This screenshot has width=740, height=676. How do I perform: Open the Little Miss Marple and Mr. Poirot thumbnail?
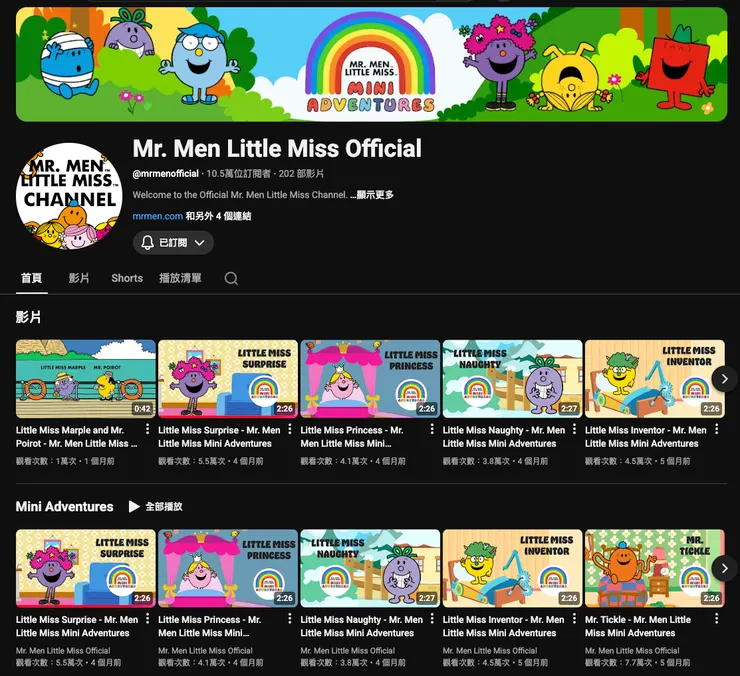pyautogui.click(x=85, y=379)
